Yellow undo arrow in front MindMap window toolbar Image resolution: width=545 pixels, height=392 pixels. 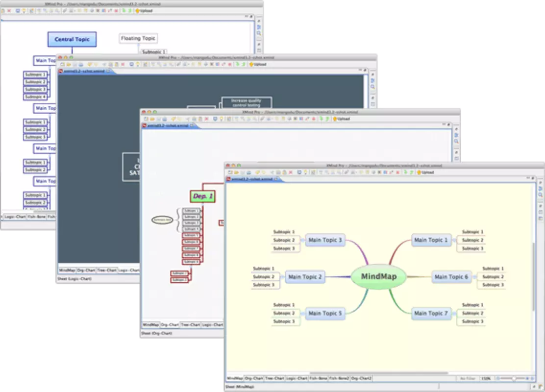258,172
